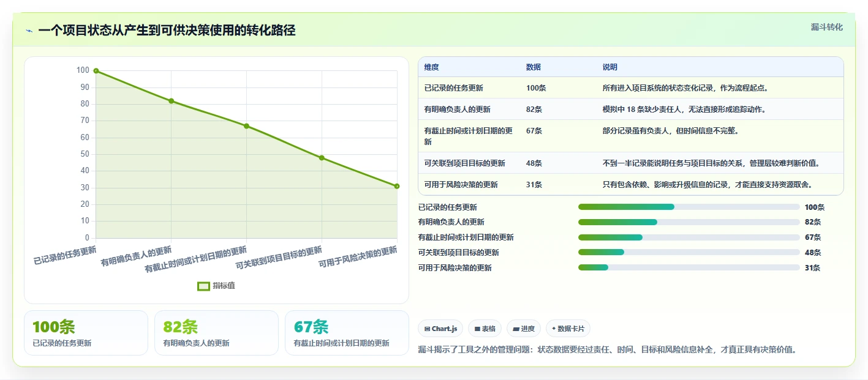Image resolution: width=868 pixels, height=380 pixels.
Task: Click the 可关联到项目目标的更新 progress bar showing 48条
Action: (x=689, y=252)
